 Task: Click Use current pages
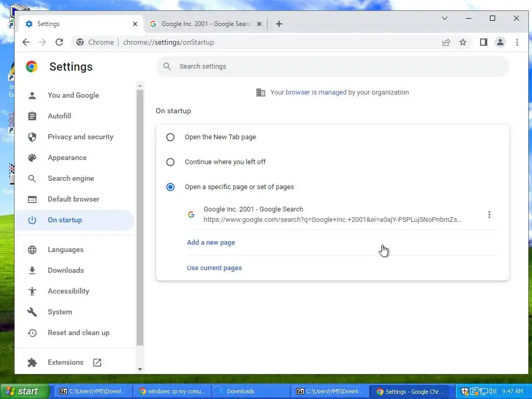[215, 268]
